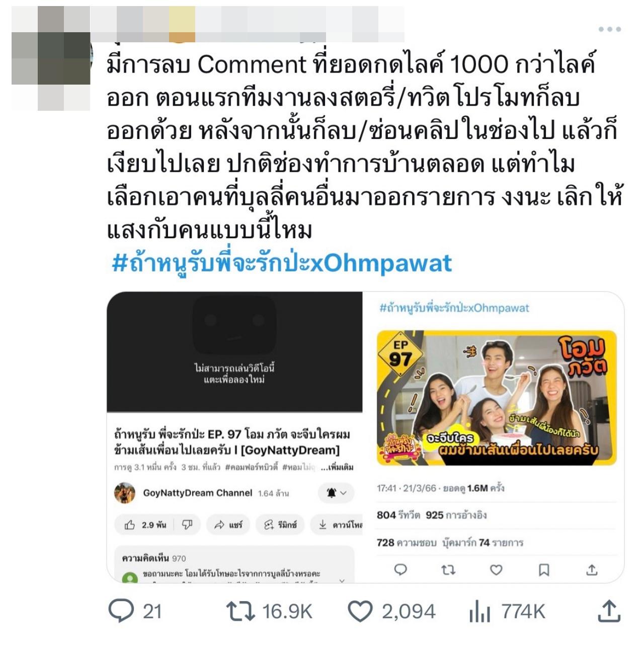Open the left YouTube screenshot image
644x648 pixels.
tap(234, 437)
